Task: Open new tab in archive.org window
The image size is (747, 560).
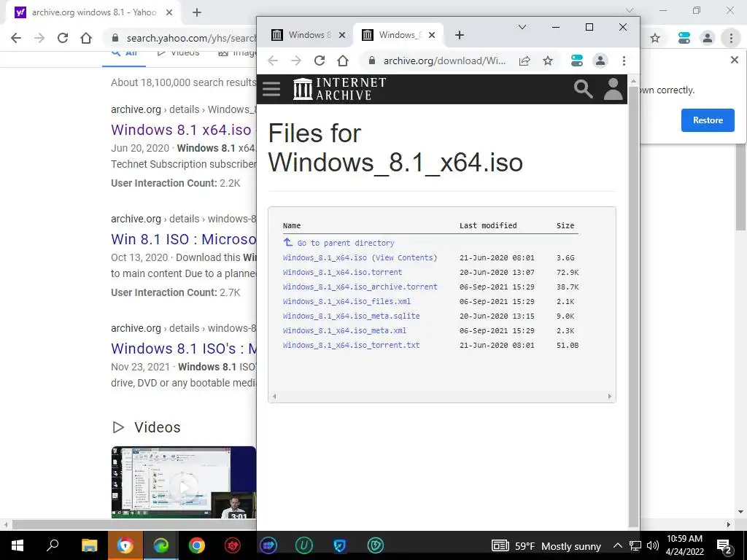Action: point(460,35)
